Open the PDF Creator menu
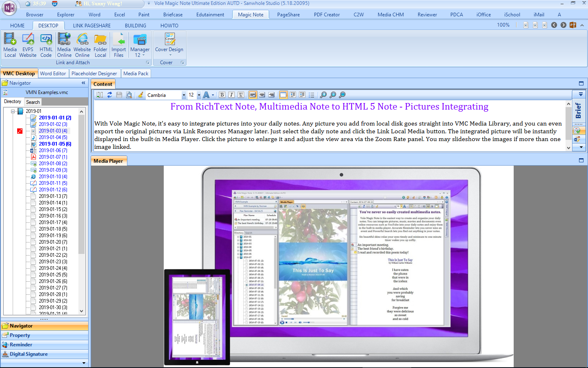 [x=327, y=15]
